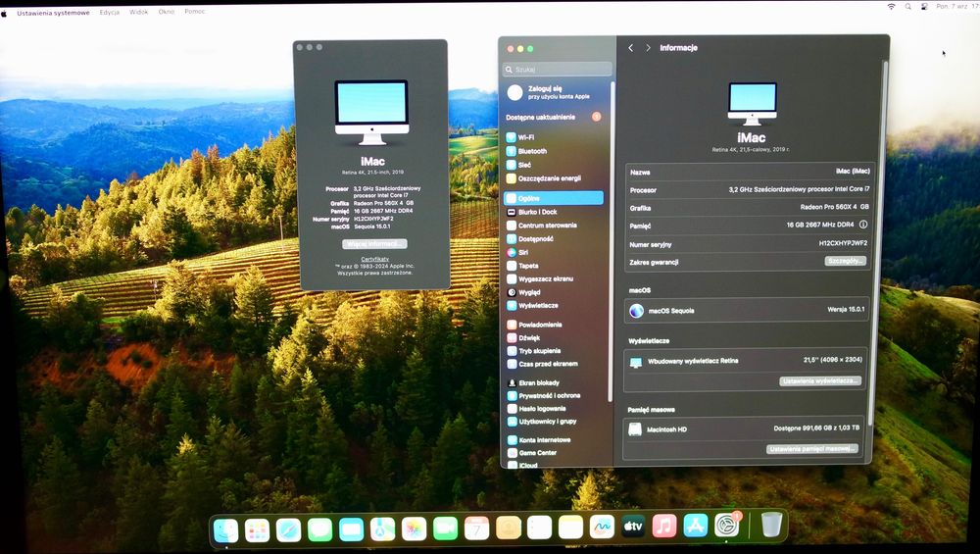Select Siri in the settings sidebar
The image size is (980, 554).
(x=555, y=252)
